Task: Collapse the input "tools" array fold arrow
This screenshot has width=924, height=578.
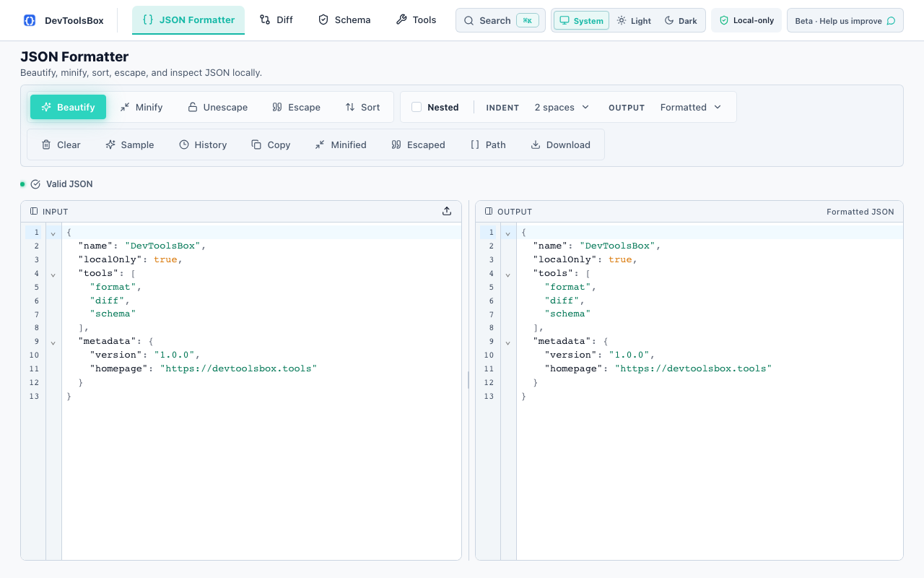Action: pos(53,274)
